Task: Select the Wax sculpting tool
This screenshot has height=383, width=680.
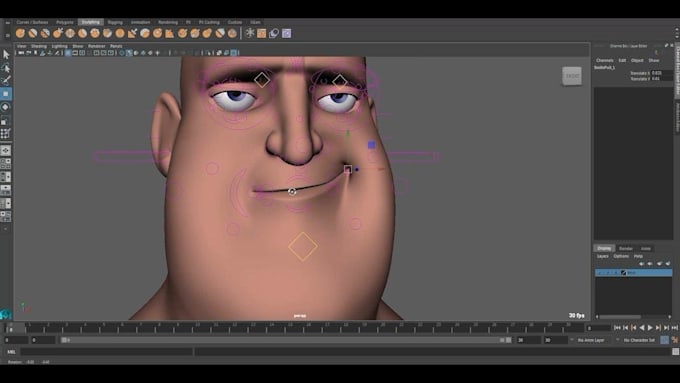Action: 145,33
